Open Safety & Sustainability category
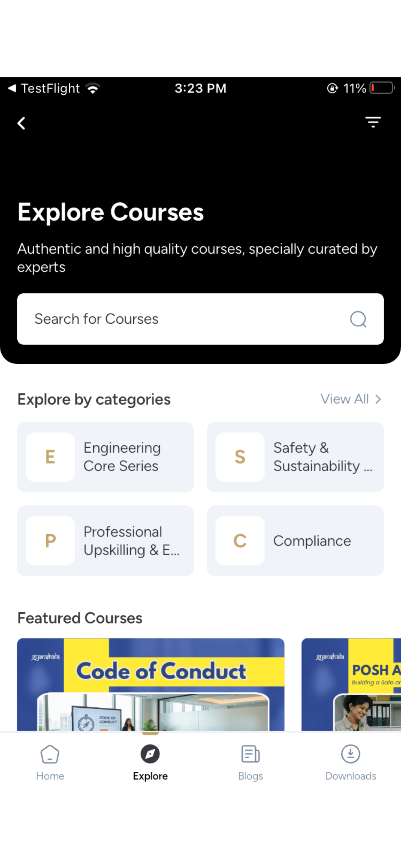 295,457
